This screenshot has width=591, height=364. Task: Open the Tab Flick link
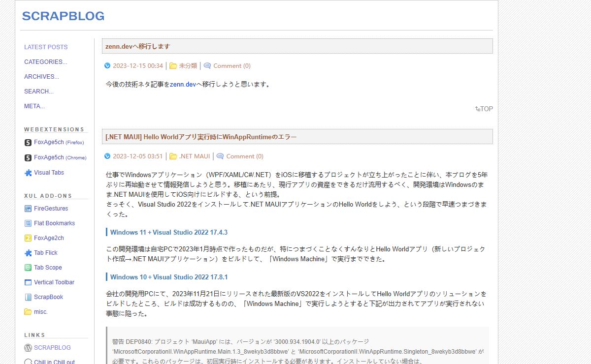(46, 253)
